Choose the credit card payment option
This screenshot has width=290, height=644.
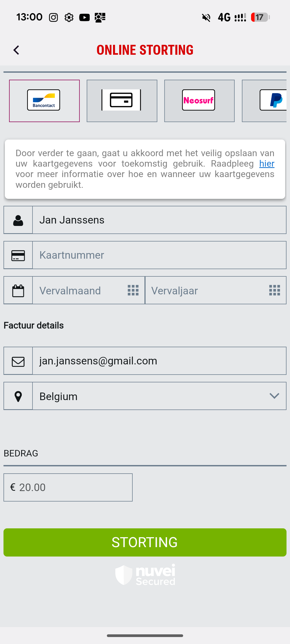click(122, 101)
